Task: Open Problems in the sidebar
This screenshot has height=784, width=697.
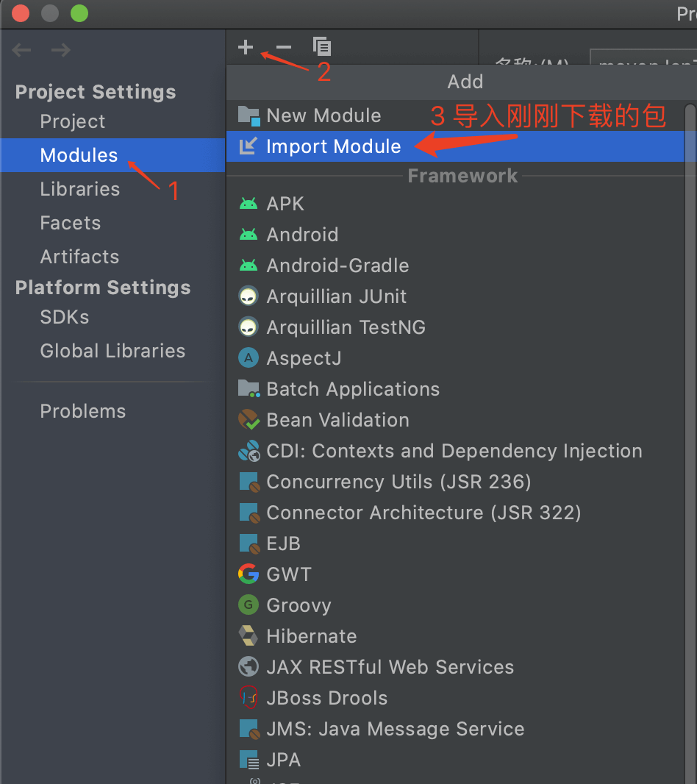Action: point(113,411)
